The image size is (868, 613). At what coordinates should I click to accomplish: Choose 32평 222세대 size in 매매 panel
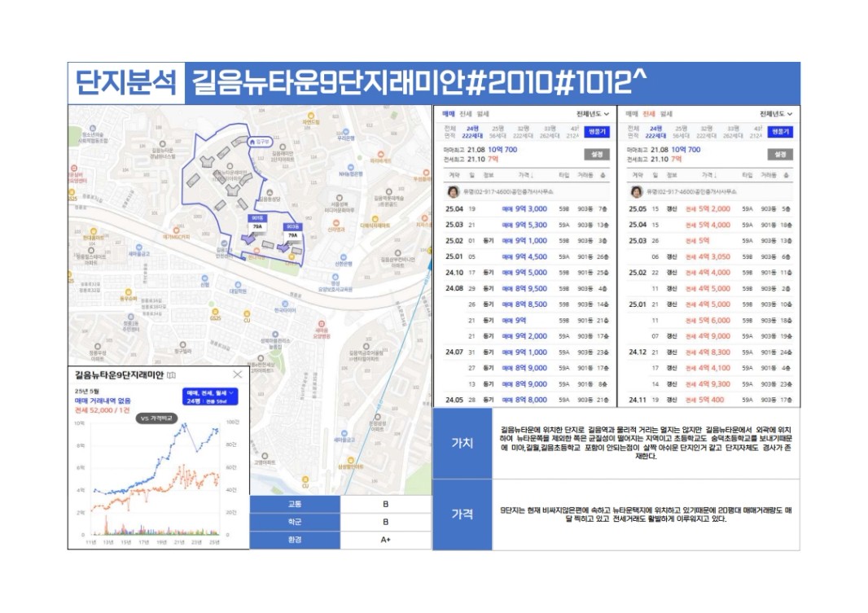(x=523, y=132)
